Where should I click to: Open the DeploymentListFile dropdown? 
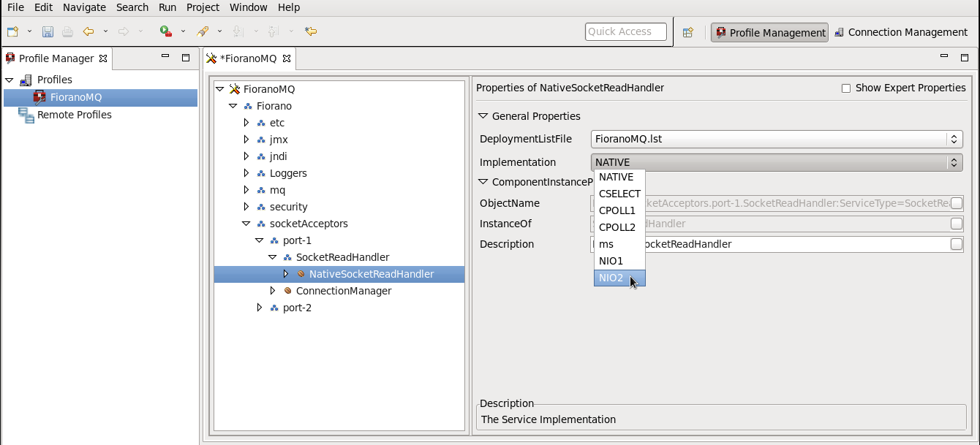click(x=954, y=139)
